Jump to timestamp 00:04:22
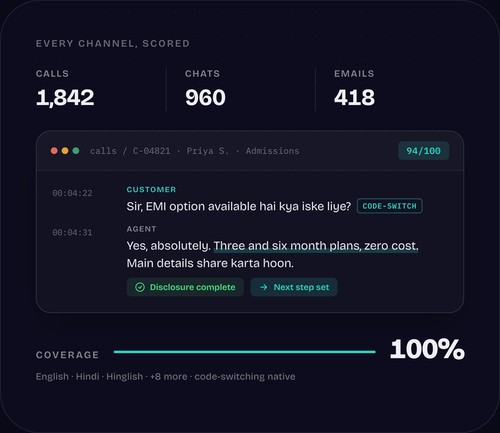The image size is (500, 433). 72,193
